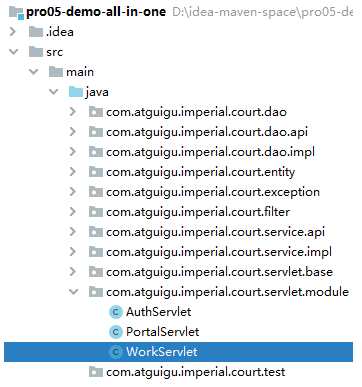Select com.atguigu.imperial.court.dao.impl package name
Viewport: 362px width, 387px height.
tap(210, 152)
